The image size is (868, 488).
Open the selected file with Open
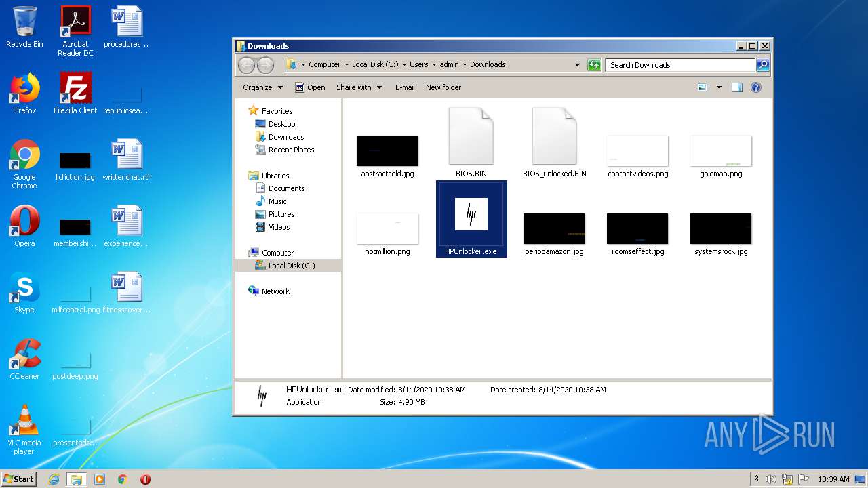(310, 87)
